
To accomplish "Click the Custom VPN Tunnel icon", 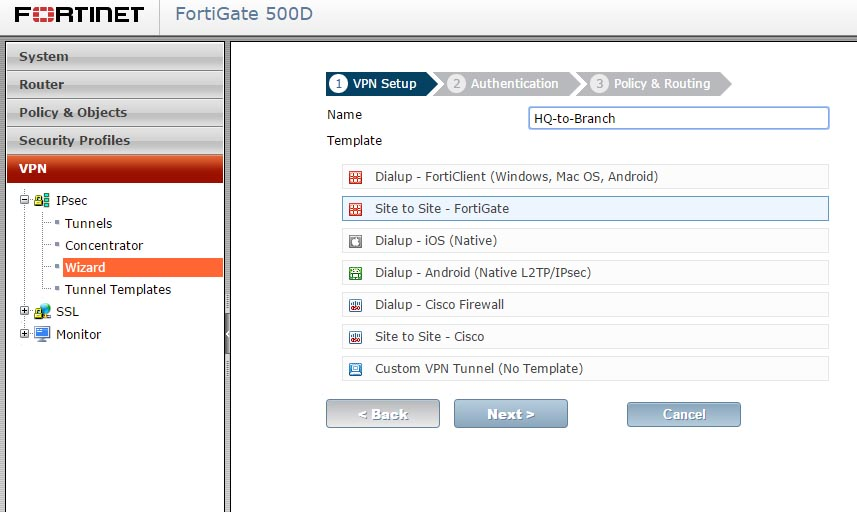I will (356, 369).
